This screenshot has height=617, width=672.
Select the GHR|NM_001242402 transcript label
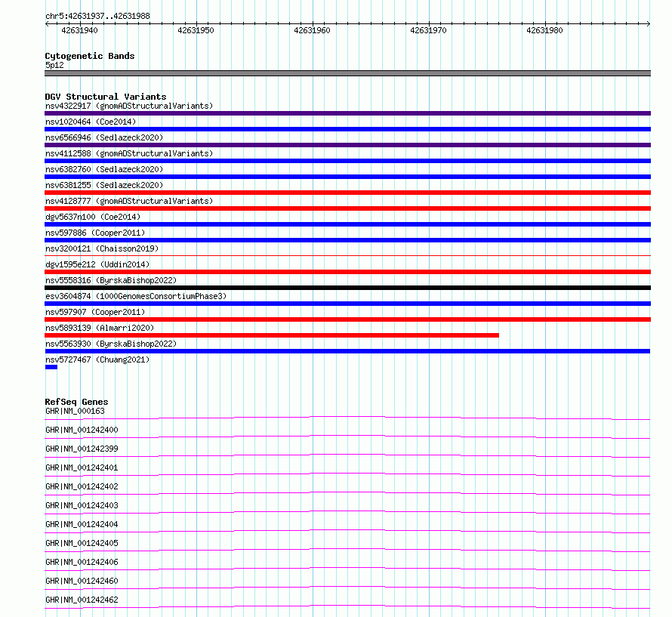82,486
